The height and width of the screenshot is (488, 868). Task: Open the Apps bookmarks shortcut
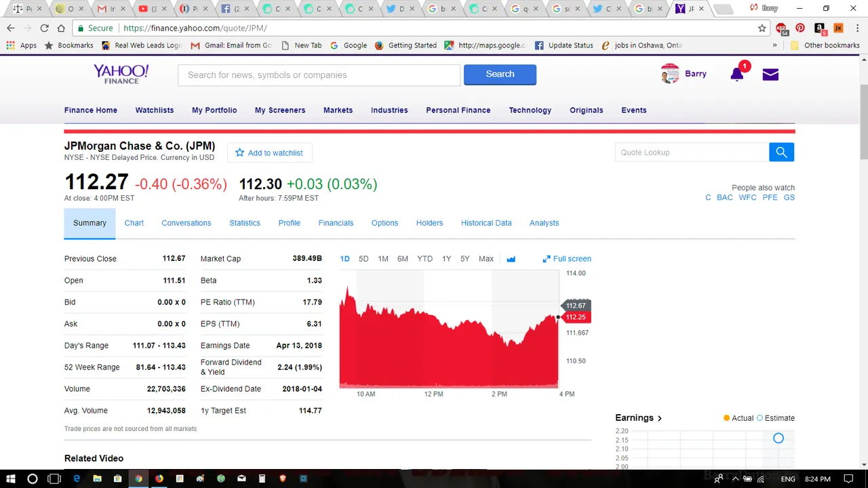pyautogui.click(x=21, y=45)
